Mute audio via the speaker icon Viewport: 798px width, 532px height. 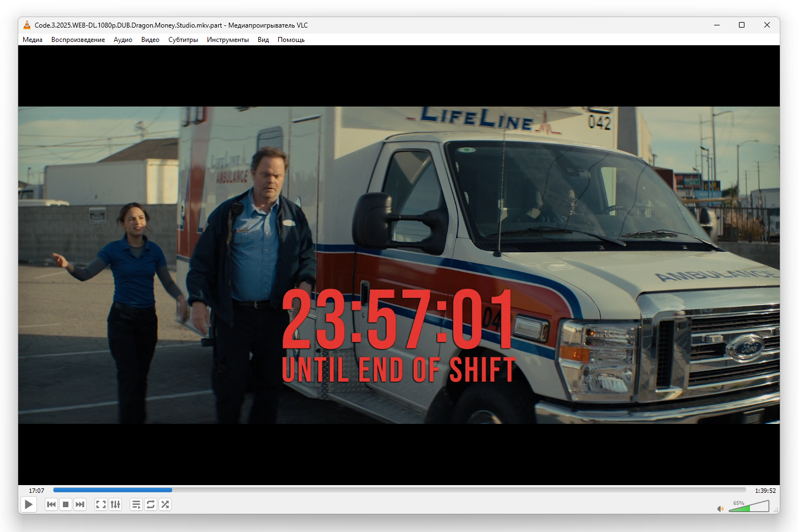pyautogui.click(x=720, y=508)
